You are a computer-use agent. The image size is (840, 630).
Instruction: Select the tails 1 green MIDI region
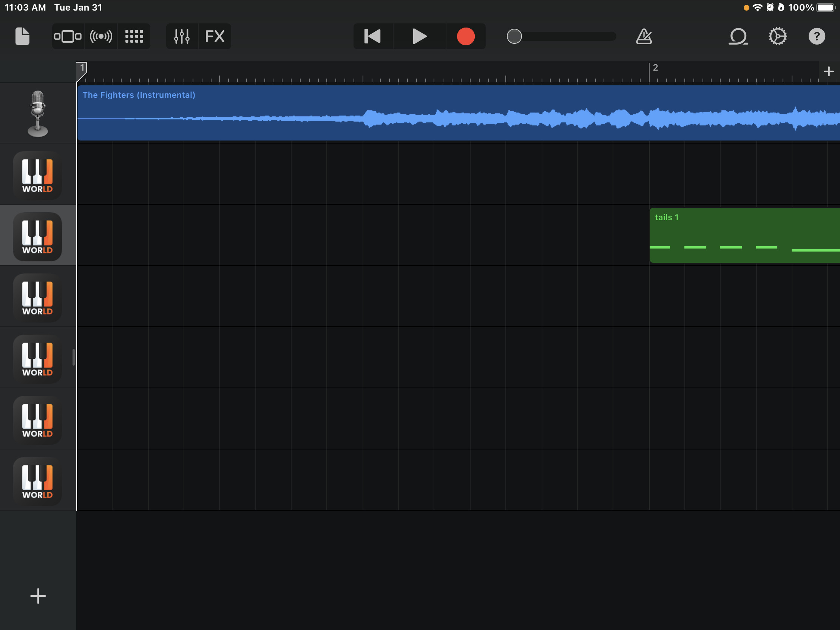pyautogui.click(x=741, y=235)
